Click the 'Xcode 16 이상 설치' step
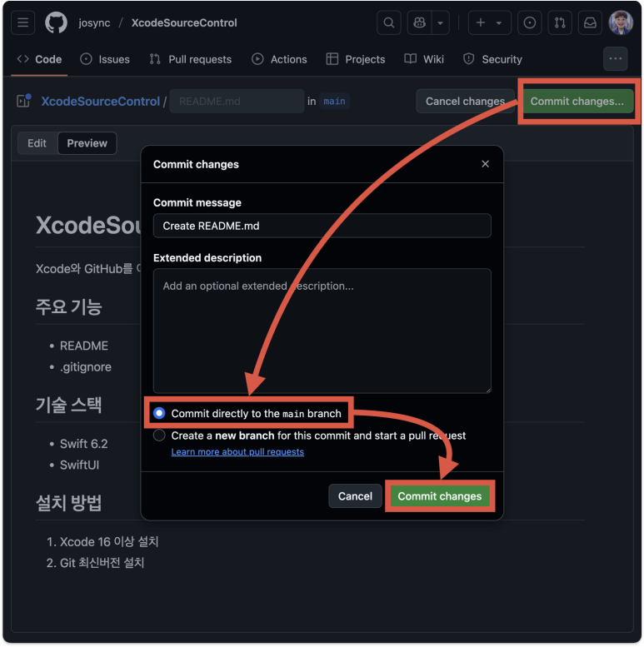Viewport: 644px width, 647px height. [x=109, y=542]
